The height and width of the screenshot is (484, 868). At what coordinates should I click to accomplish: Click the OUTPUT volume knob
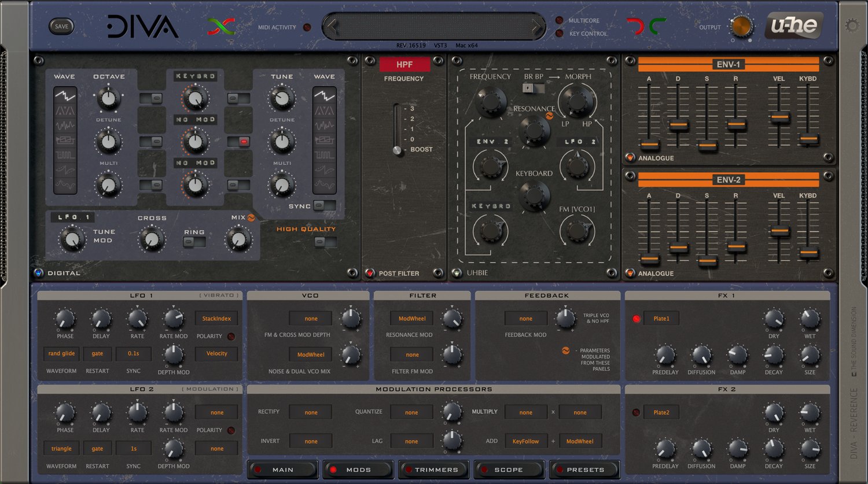click(x=741, y=27)
